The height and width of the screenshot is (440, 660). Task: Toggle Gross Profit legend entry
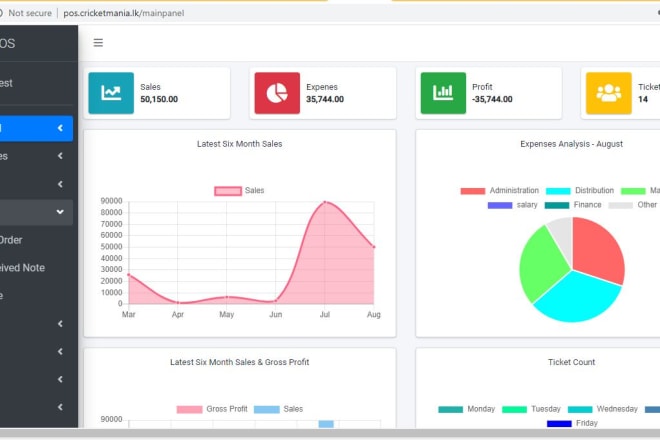click(x=212, y=409)
